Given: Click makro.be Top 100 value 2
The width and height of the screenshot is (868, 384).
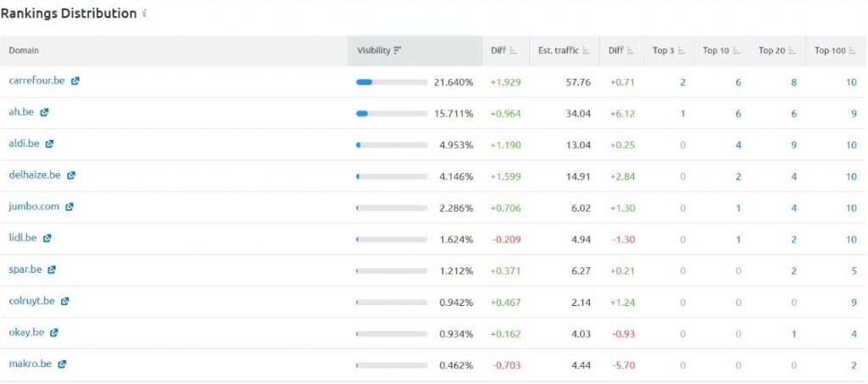Looking at the screenshot, I should click(x=854, y=365).
